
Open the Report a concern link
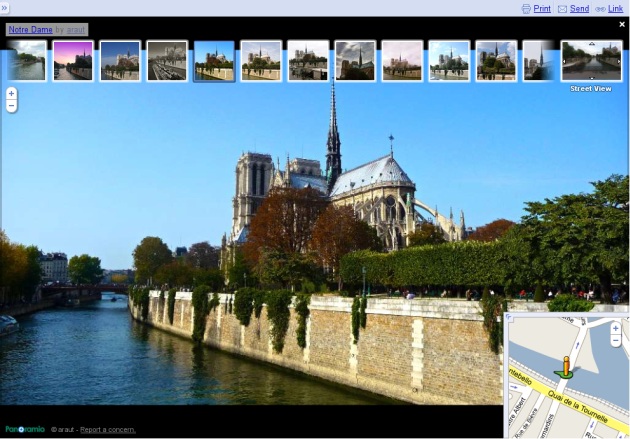[108, 430]
